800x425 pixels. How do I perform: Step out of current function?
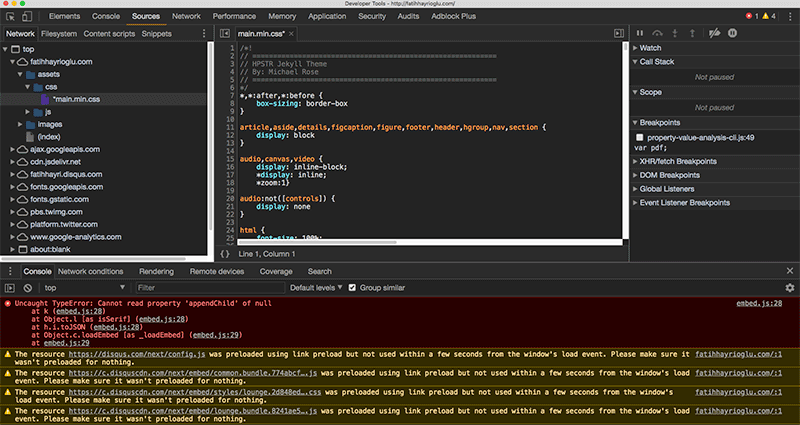(x=692, y=33)
